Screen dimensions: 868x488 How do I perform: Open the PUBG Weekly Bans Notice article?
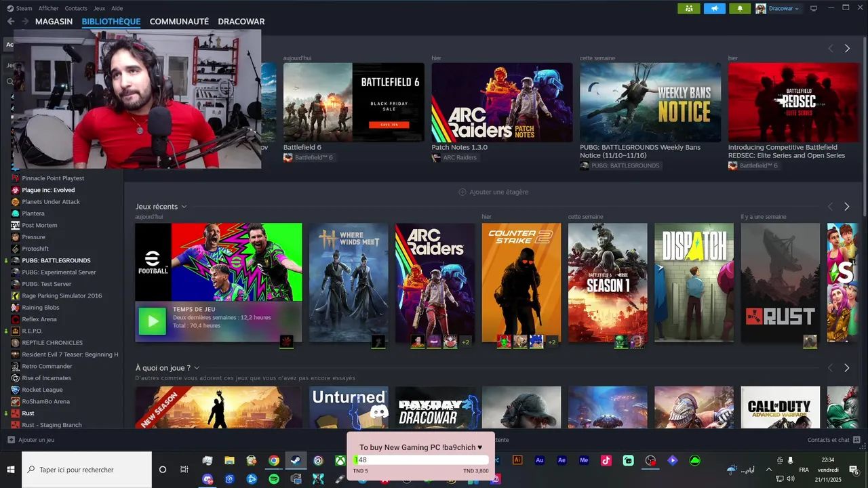[x=650, y=102]
